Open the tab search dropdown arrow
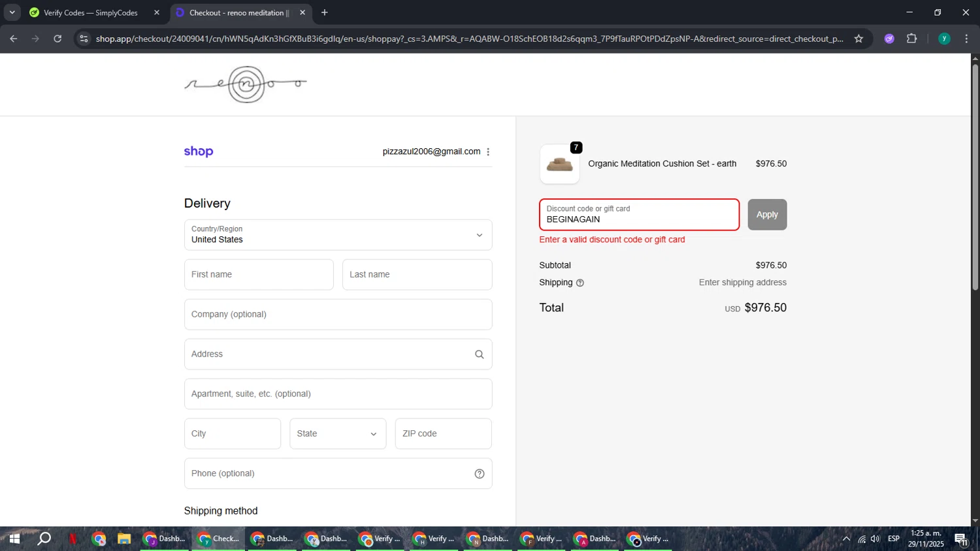Screen dimensions: 980x551 (x=12, y=12)
